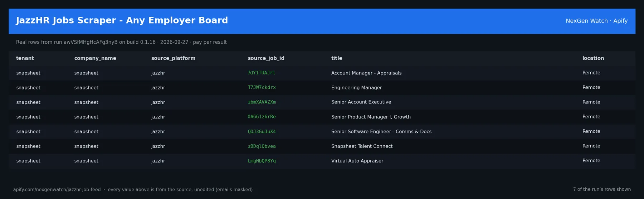Click company_name snapsheet in Senior Account Executive row
The width and height of the screenshot is (644, 199).
86,102
